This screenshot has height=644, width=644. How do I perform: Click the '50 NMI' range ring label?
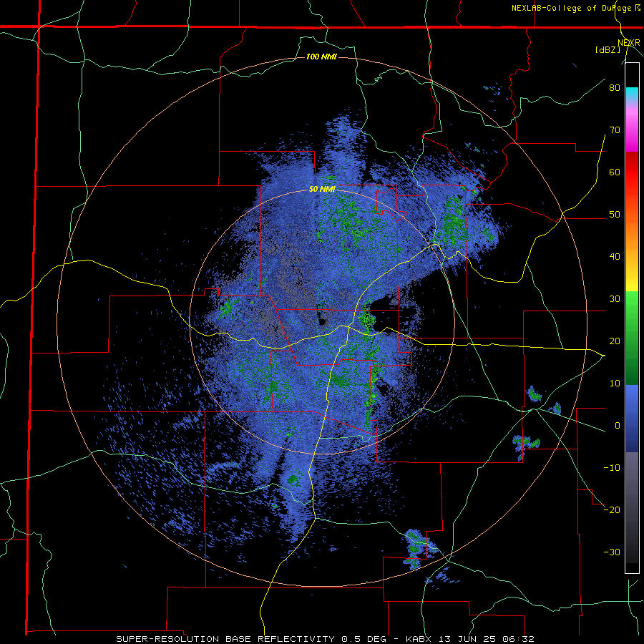pos(322,190)
